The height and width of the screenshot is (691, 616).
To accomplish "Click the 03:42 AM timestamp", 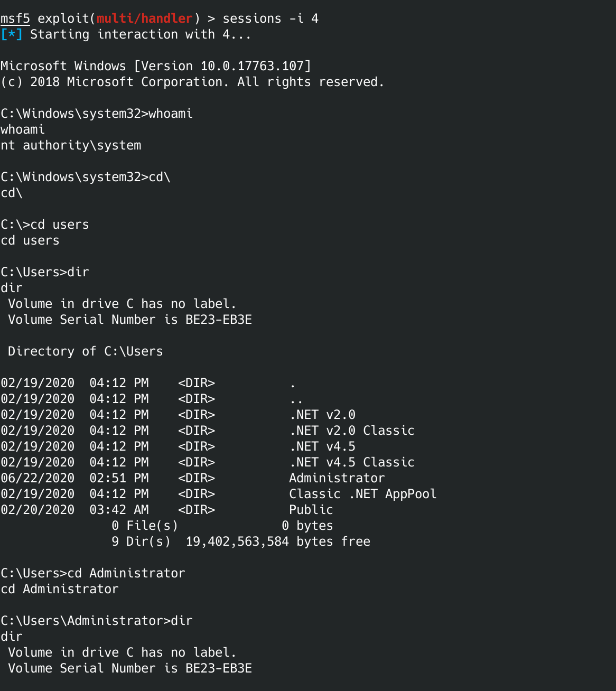I will click(x=119, y=510).
